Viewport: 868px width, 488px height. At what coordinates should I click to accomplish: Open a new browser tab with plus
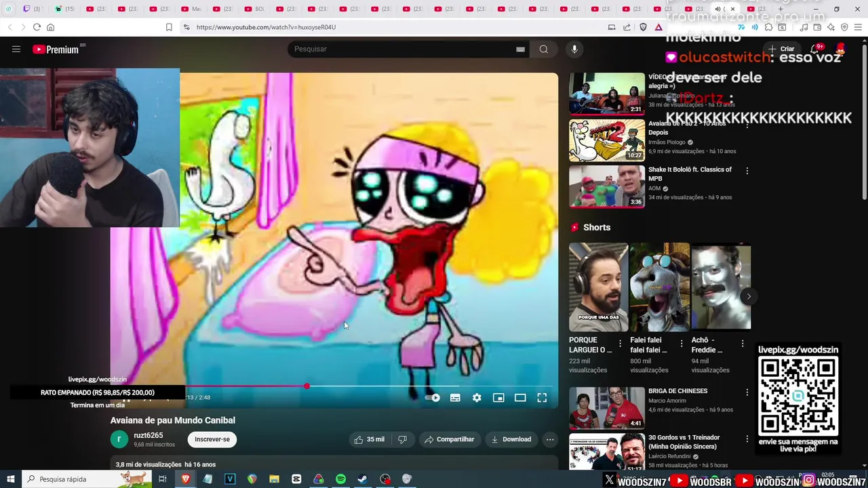pyautogui.click(x=781, y=9)
